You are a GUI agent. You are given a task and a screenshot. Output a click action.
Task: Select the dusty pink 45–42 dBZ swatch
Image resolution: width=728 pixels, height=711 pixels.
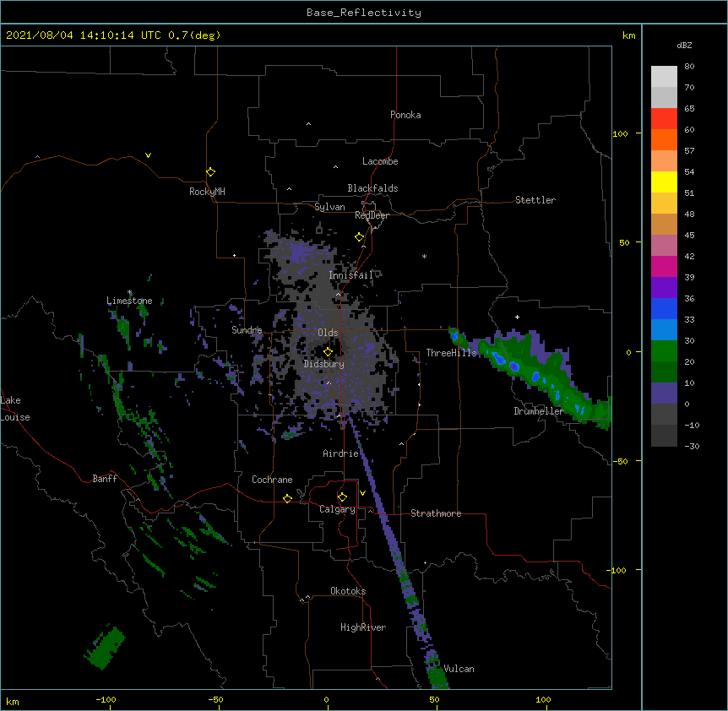664,246
